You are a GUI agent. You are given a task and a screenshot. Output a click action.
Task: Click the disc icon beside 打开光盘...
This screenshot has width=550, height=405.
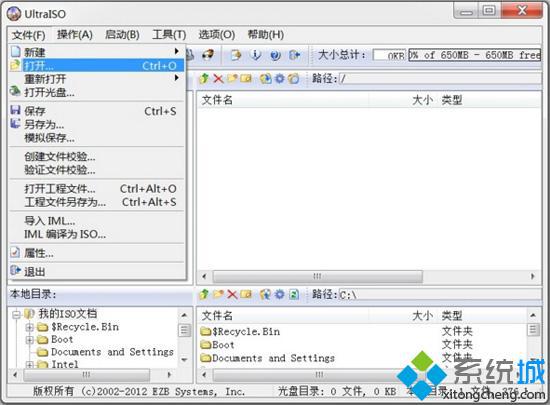[x=15, y=92]
